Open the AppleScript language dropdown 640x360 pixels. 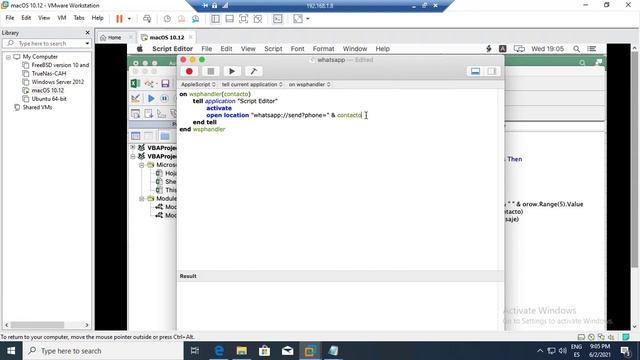coord(198,84)
